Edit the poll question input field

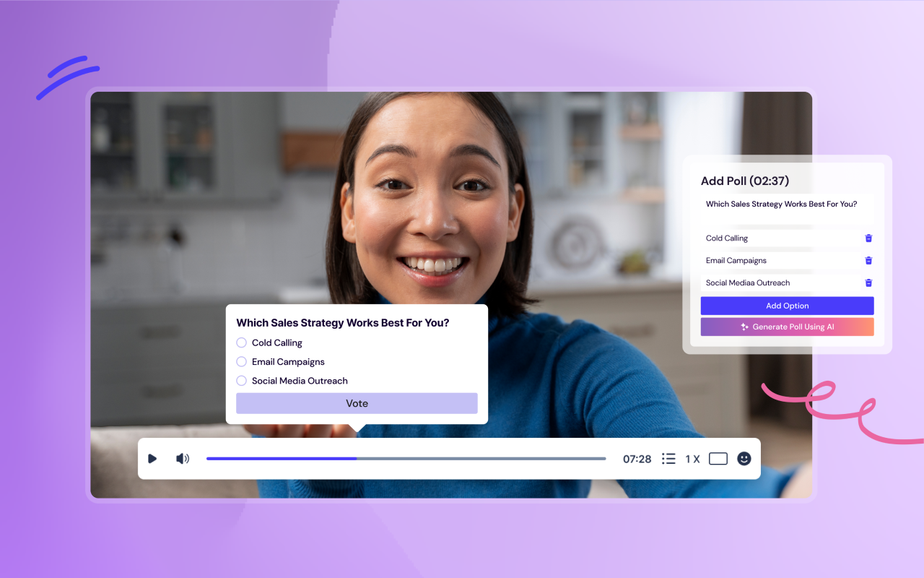tap(788, 209)
